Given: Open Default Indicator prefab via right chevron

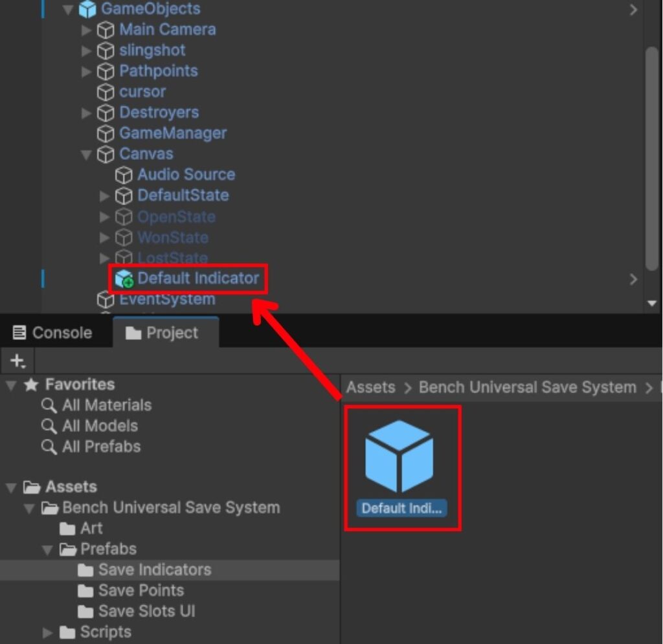Looking at the screenshot, I should coord(633,280).
